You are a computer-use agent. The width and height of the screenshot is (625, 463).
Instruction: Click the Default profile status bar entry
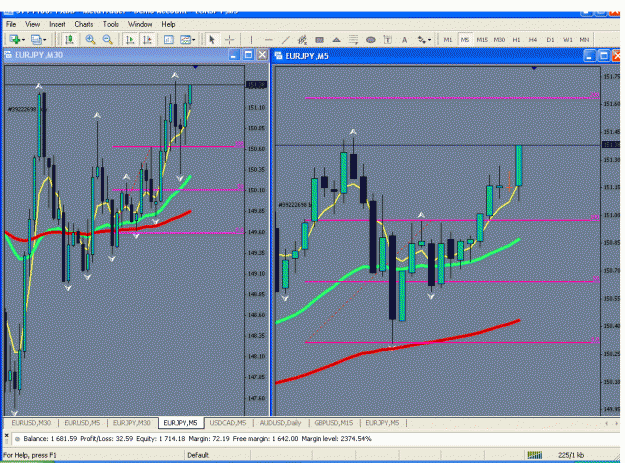198,455
